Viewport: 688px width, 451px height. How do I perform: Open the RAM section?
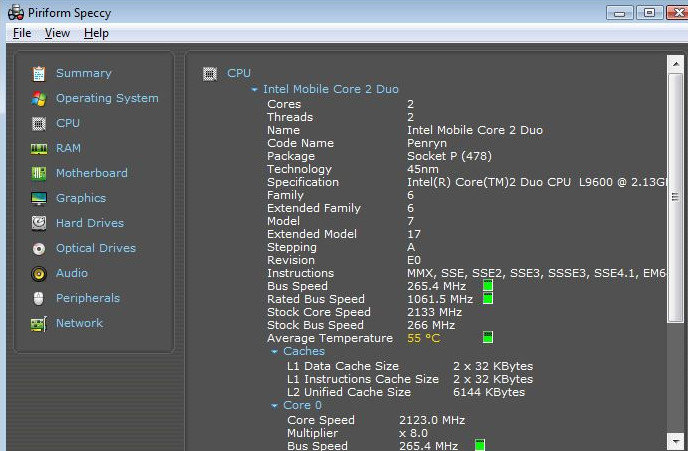[x=68, y=148]
